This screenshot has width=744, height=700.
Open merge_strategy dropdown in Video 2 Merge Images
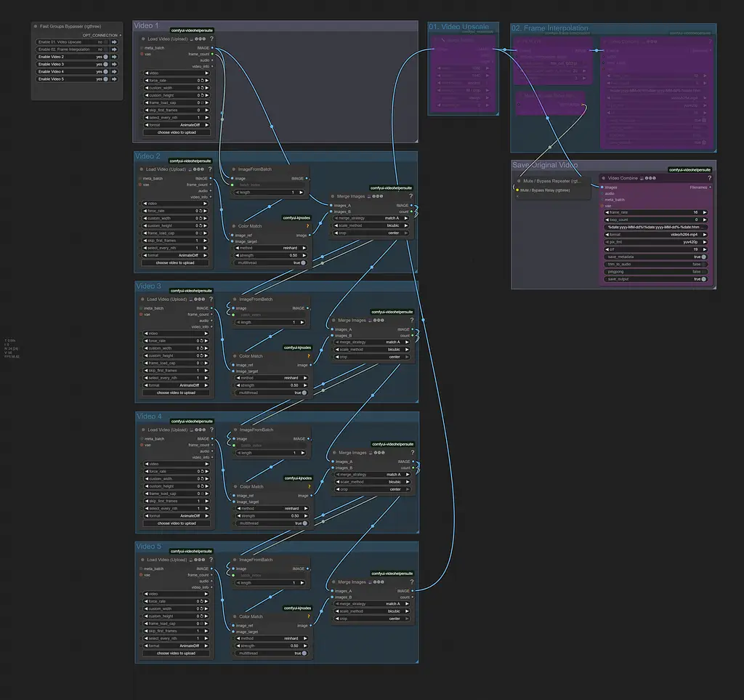point(371,218)
